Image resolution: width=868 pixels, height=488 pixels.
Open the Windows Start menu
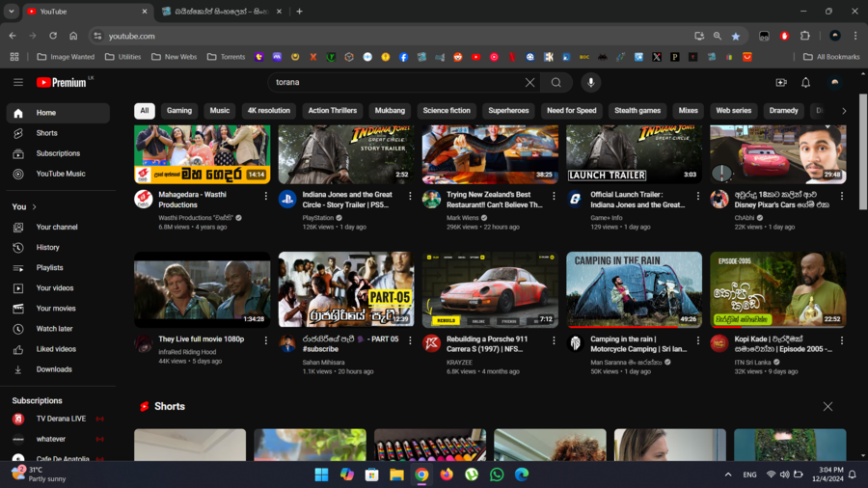pos(321,474)
